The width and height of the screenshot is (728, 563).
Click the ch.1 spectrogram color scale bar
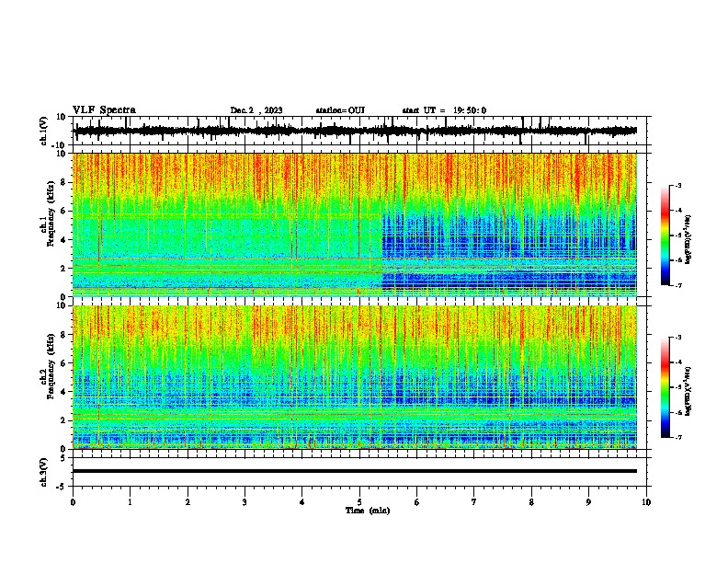[665, 236]
